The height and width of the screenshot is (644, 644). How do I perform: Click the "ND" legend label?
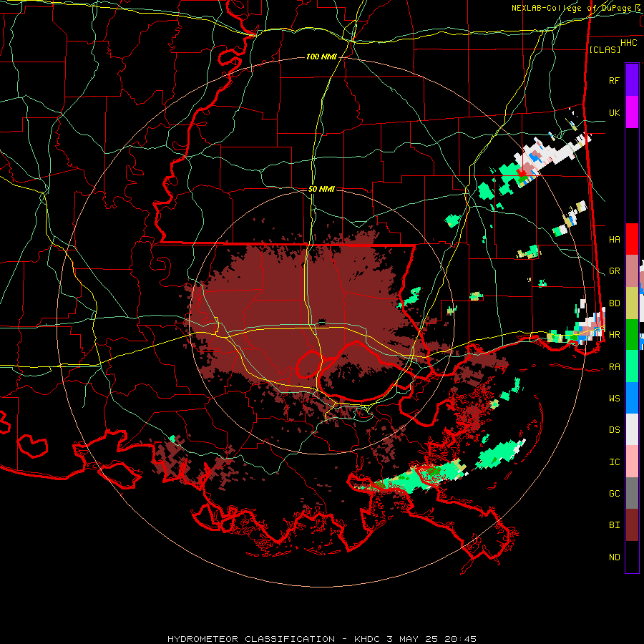pos(614,557)
